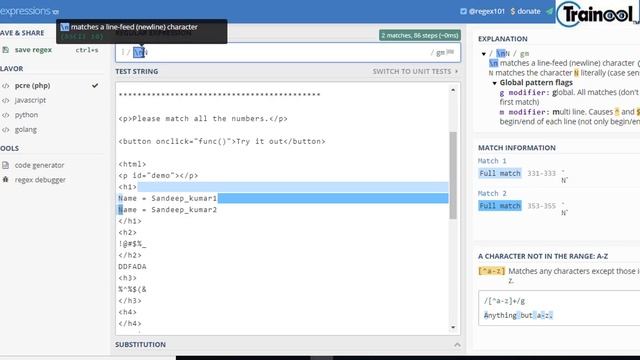This screenshot has height=360, width=640.
Task: Click the line 'Name = Sandeep_kumar1'
Action: 167,198
